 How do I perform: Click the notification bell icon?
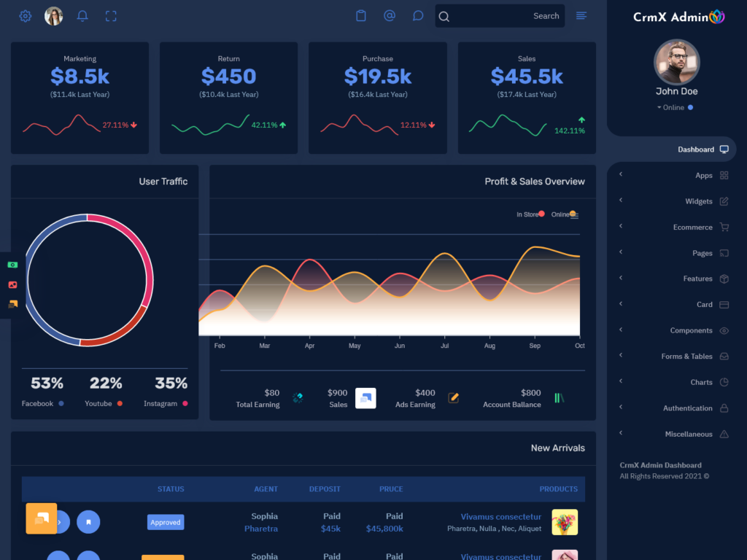(82, 16)
